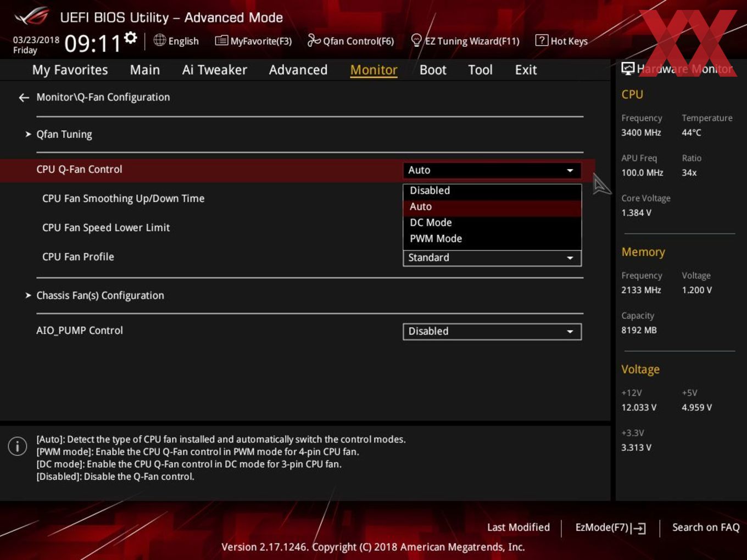This screenshot has height=560, width=747.
Task: Open the Exit tab
Action: (x=526, y=70)
